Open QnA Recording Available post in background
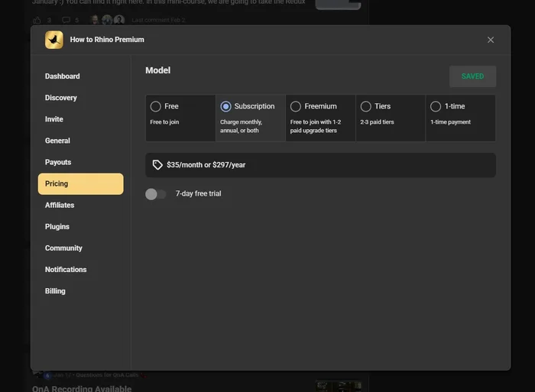Screen dimensions: 535x392 [82, 388]
